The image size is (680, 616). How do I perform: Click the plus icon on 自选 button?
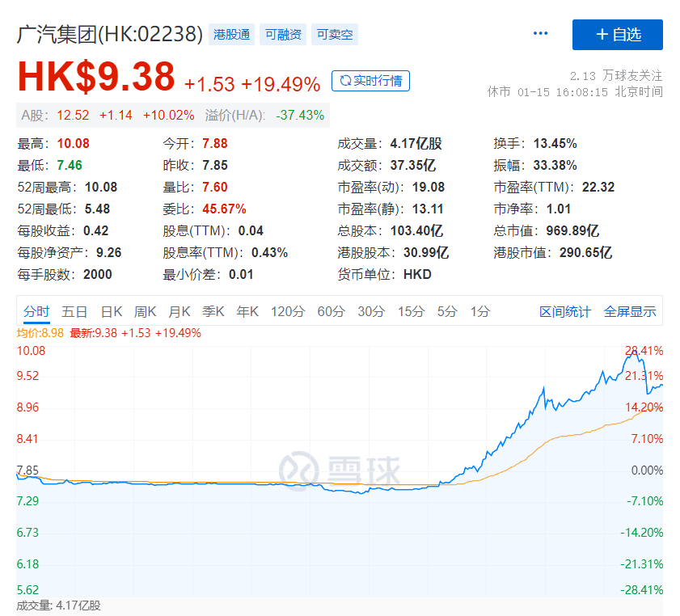(x=603, y=34)
